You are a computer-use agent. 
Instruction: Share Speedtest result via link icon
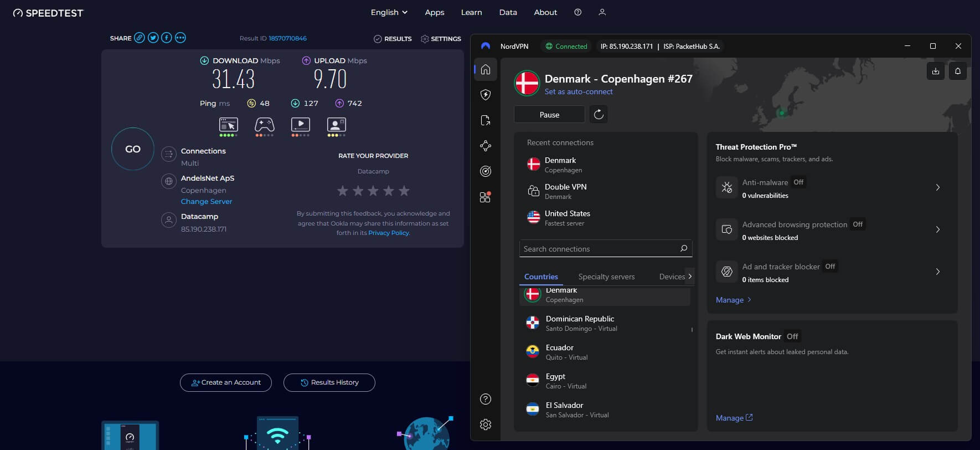(x=140, y=38)
